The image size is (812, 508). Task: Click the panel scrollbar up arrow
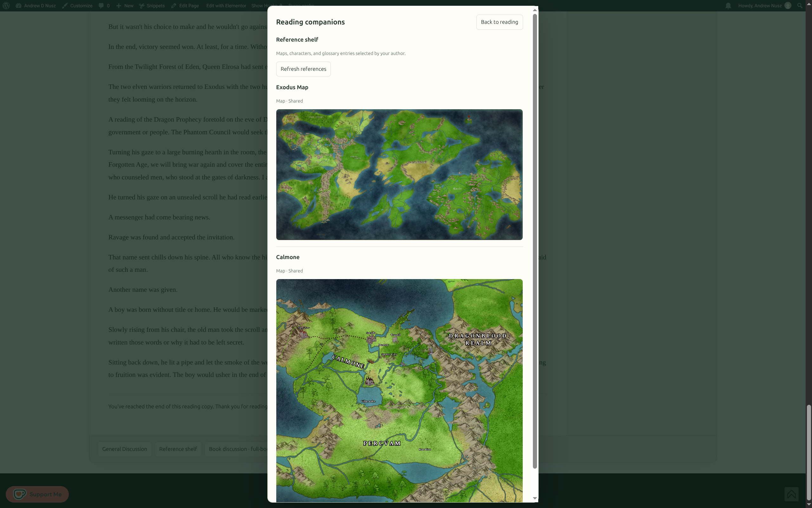coord(535,10)
